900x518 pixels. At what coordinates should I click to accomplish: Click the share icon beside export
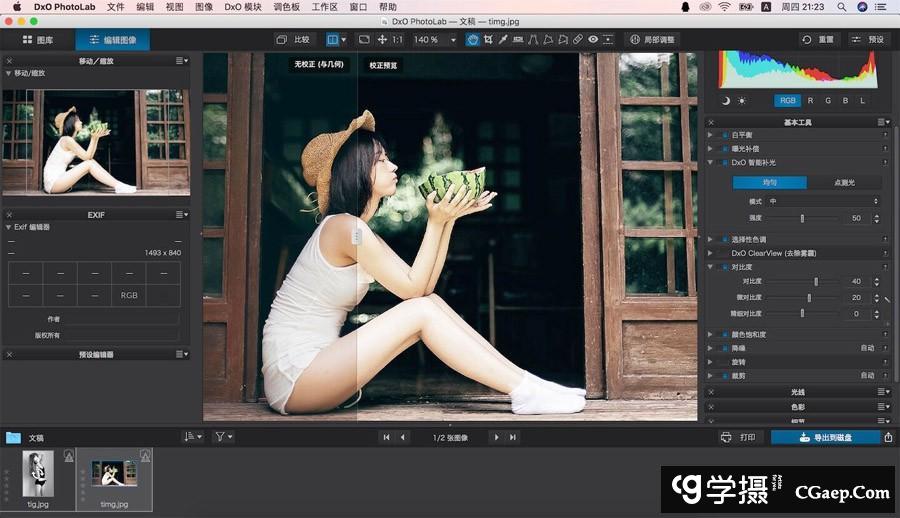889,437
